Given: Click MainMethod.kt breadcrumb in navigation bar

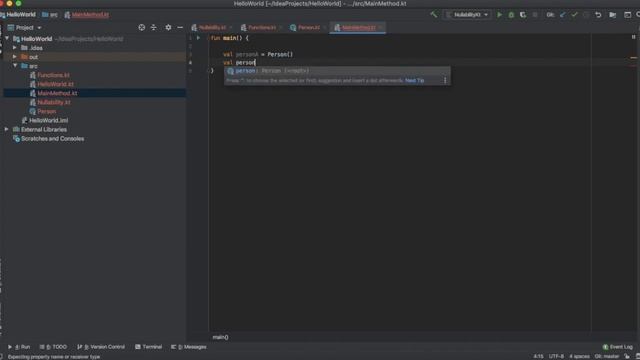Looking at the screenshot, I should coord(87,15).
